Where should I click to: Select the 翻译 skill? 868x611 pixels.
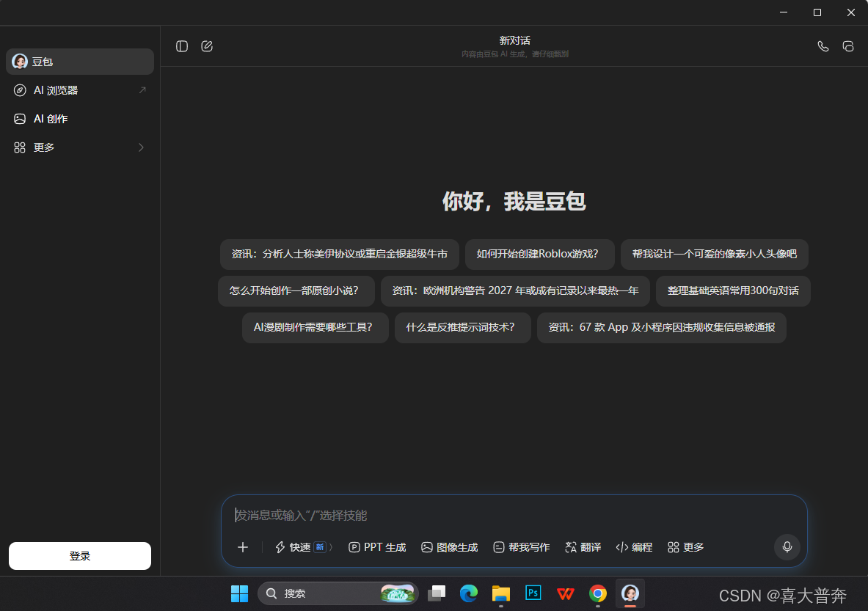[x=583, y=547]
